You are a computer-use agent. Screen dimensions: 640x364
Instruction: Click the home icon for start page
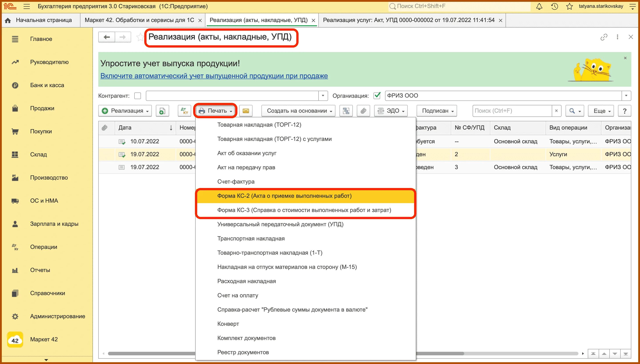pos(8,20)
